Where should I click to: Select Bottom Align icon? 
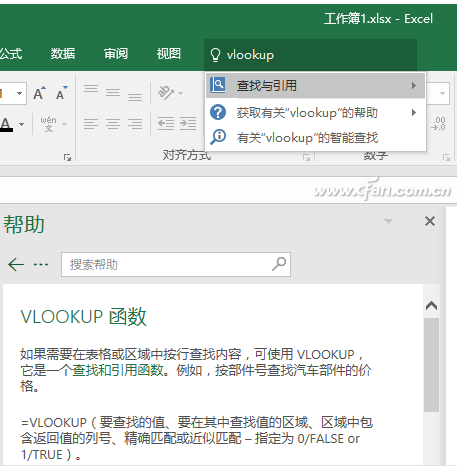pyautogui.click(x=135, y=96)
